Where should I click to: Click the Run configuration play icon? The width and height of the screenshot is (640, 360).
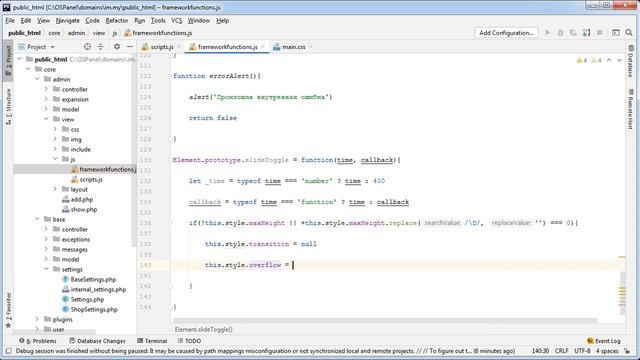click(548, 33)
